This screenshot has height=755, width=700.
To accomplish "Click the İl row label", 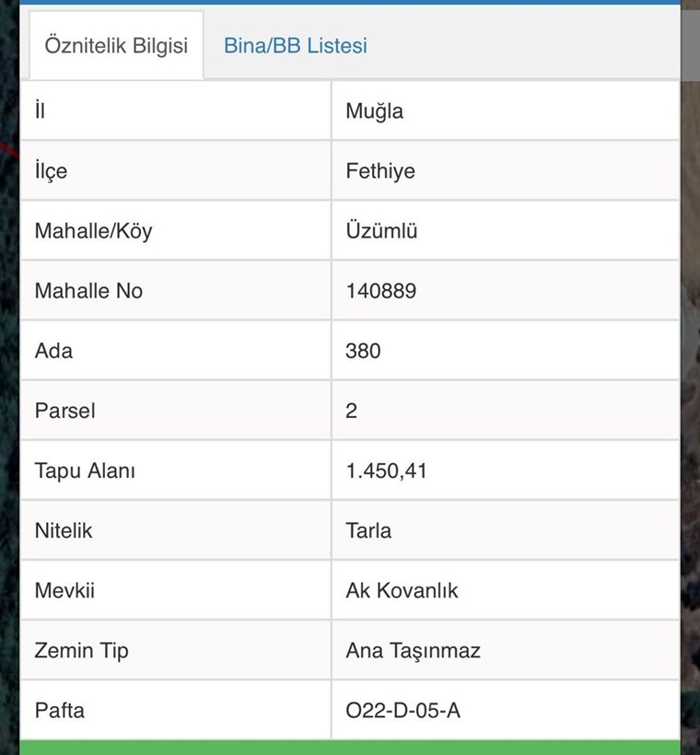I will (40, 110).
